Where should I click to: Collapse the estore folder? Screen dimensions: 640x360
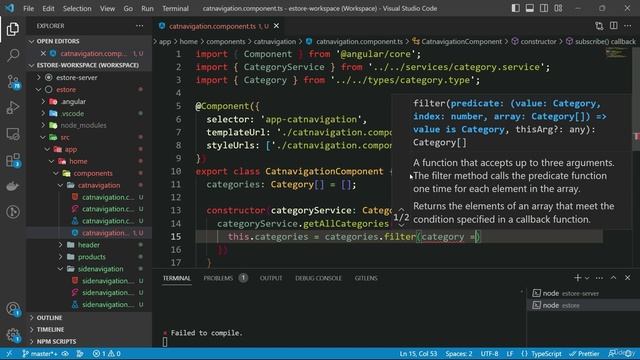66,89
